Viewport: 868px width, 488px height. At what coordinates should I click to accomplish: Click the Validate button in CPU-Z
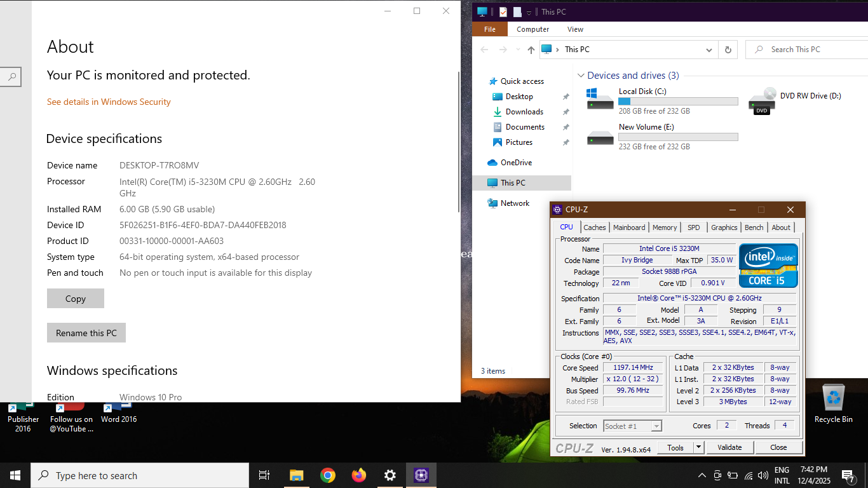tap(729, 447)
